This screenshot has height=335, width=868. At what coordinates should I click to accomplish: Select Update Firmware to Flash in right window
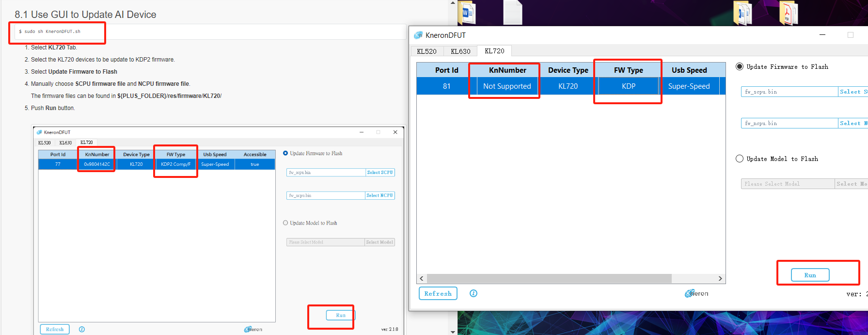coord(740,67)
